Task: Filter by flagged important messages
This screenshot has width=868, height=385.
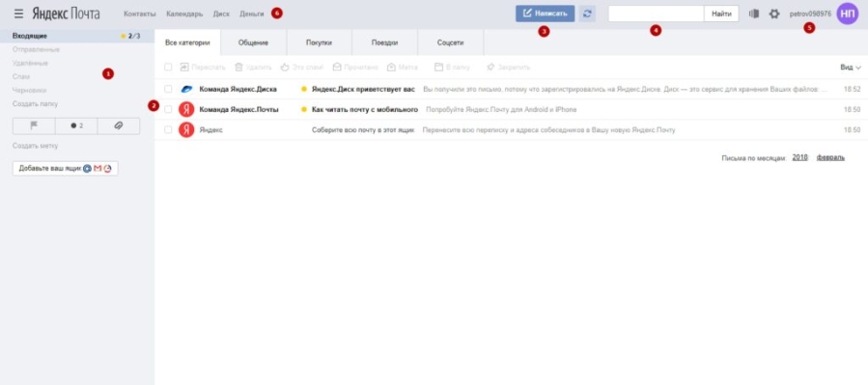Action: pyautogui.click(x=34, y=126)
